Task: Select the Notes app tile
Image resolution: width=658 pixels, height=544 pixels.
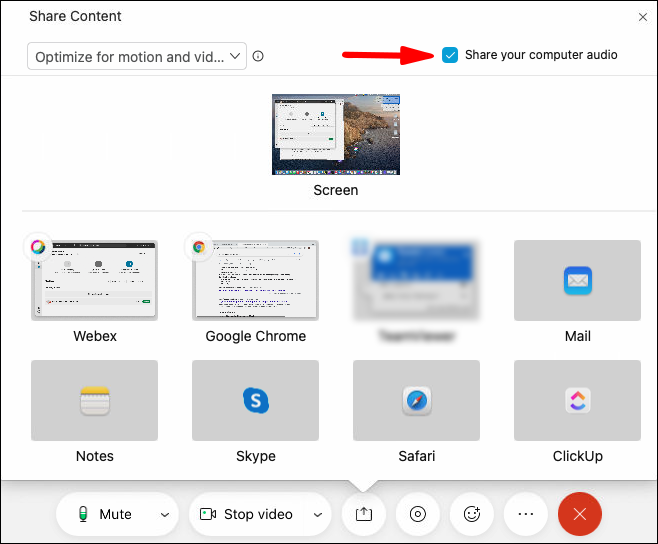Action: [x=94, y=400]
